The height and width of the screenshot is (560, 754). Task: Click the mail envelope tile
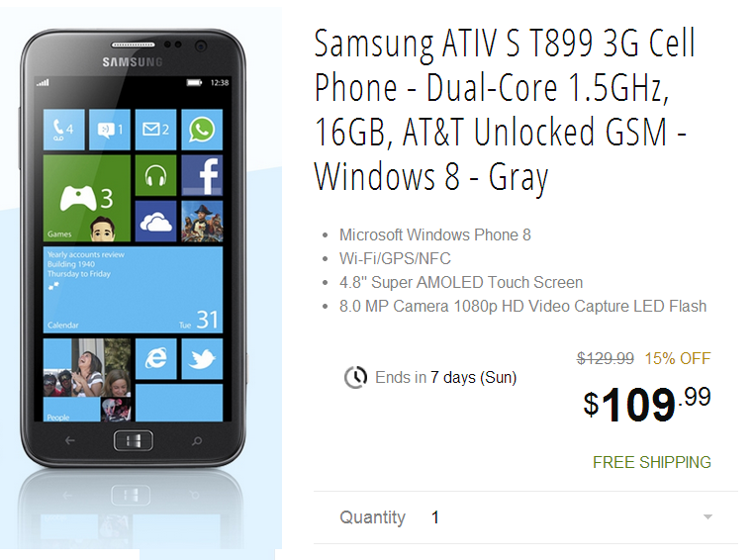coord(155,130)
